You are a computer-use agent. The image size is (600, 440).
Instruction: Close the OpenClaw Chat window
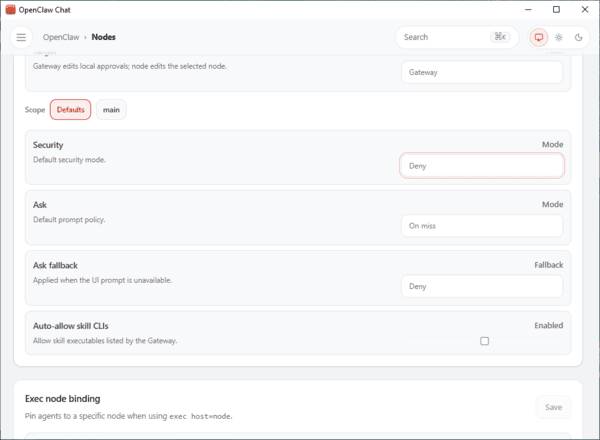coord(583,9)
